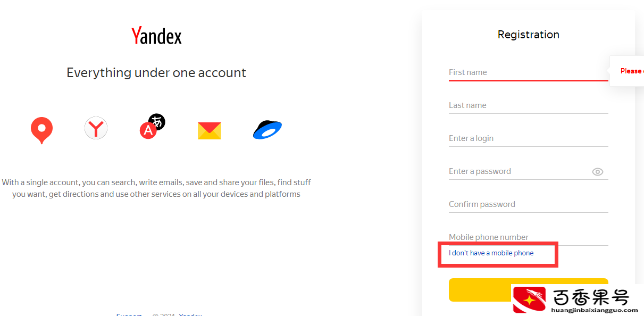
Task: Click the I don't have a mobile phone link
Action: (491, 253)
